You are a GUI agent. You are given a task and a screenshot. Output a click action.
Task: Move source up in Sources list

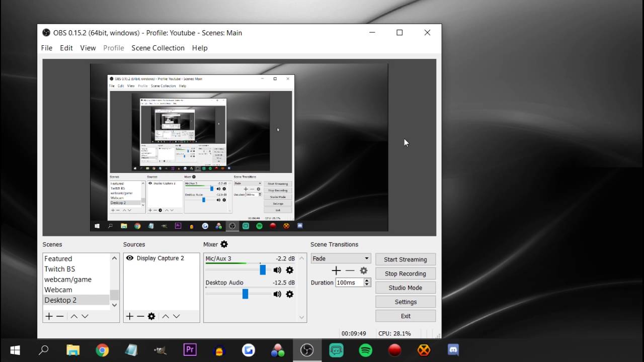165,316
